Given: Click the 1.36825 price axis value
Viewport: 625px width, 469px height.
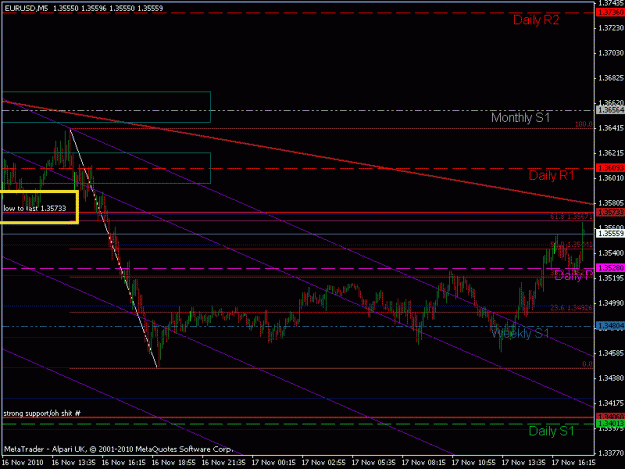Looking at the screenshot, I should 611,78.
